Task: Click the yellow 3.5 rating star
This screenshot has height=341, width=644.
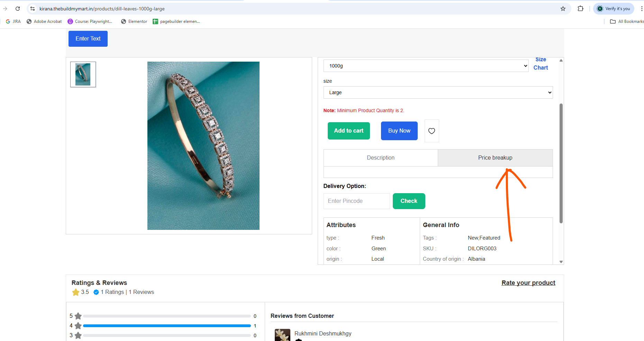Action: tap(76, 293)
